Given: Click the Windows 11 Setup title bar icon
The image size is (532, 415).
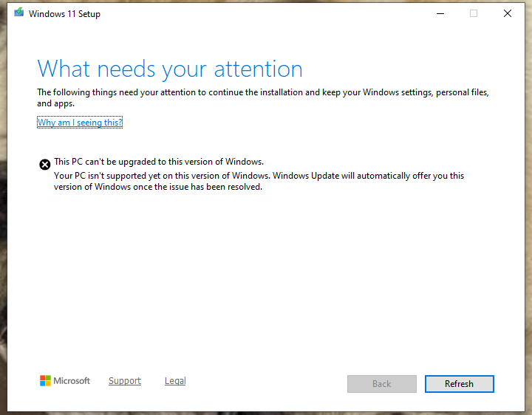Looking at the screenshot, I should pyautogui.click(x=19, y=13).
